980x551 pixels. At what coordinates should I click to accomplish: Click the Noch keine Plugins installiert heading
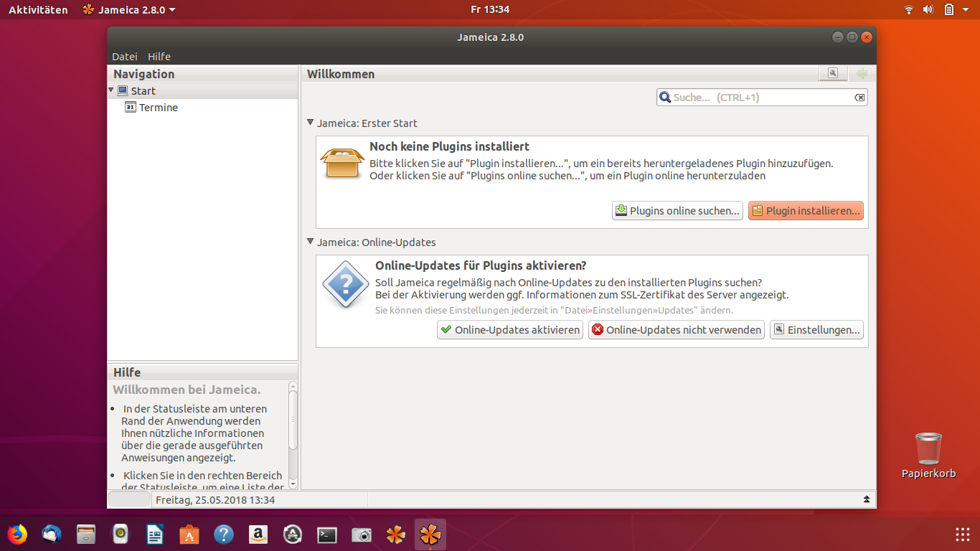(x=449, y=146)
